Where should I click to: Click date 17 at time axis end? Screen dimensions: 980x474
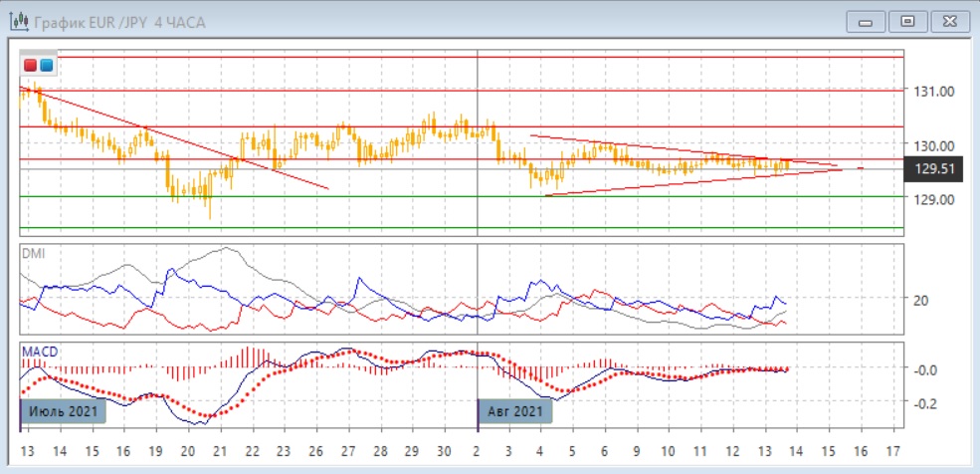click(892, 449)
